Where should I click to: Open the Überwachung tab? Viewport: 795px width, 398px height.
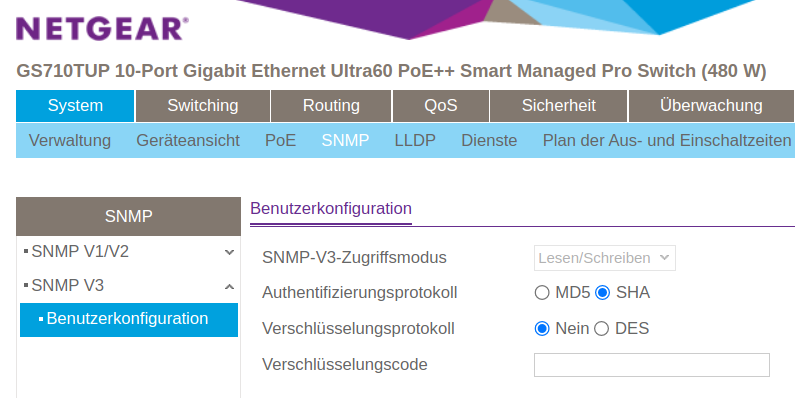click(711, 106)
